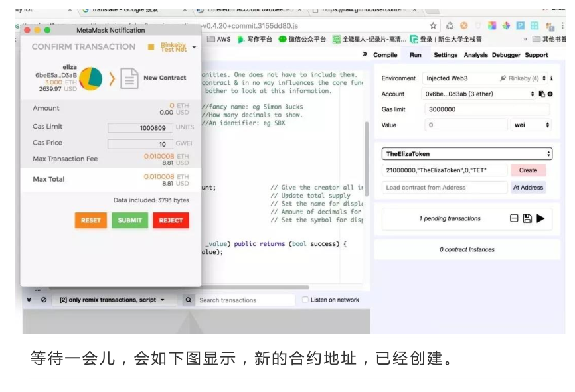575x392 pixels.
Task: Open 其他书签 bookmarks folder
Action: (548, 39)
